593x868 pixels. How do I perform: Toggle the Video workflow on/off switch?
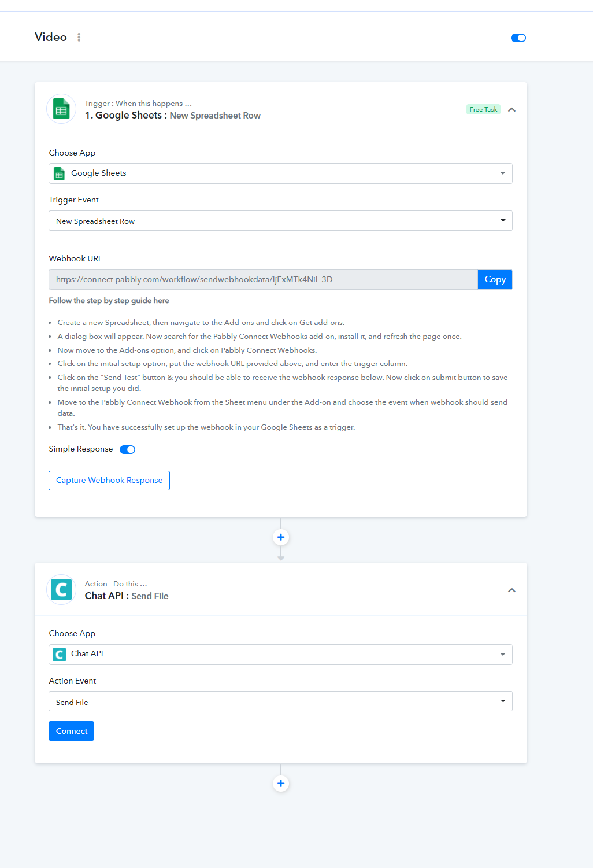518,38
